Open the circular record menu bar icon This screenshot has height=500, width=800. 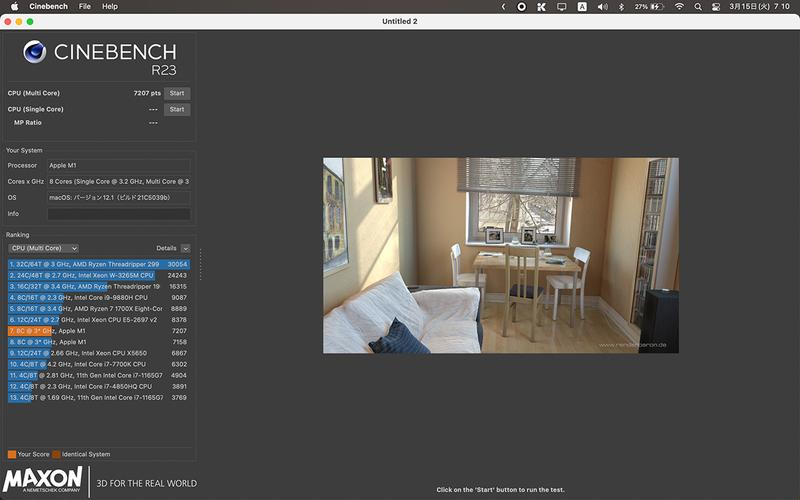(x=521, y=7)
